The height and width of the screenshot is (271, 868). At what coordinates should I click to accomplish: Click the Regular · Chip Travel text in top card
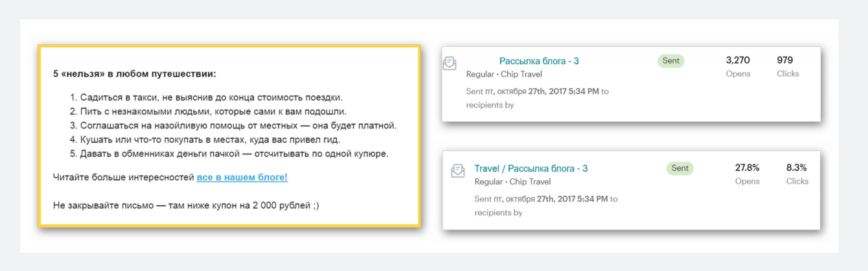pos(504,74)
